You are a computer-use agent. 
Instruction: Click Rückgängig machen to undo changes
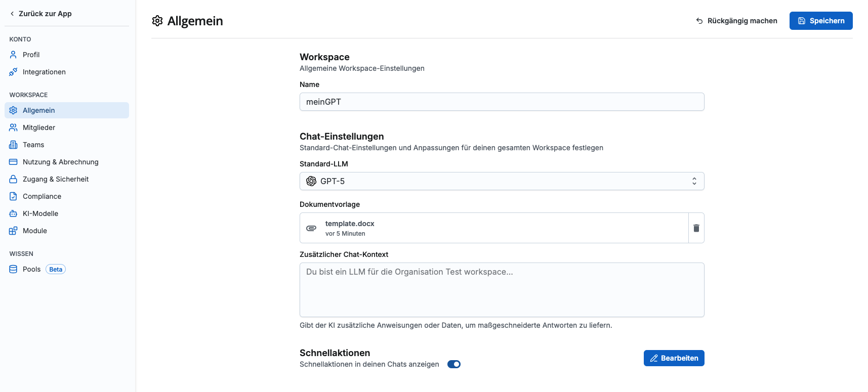736,21
